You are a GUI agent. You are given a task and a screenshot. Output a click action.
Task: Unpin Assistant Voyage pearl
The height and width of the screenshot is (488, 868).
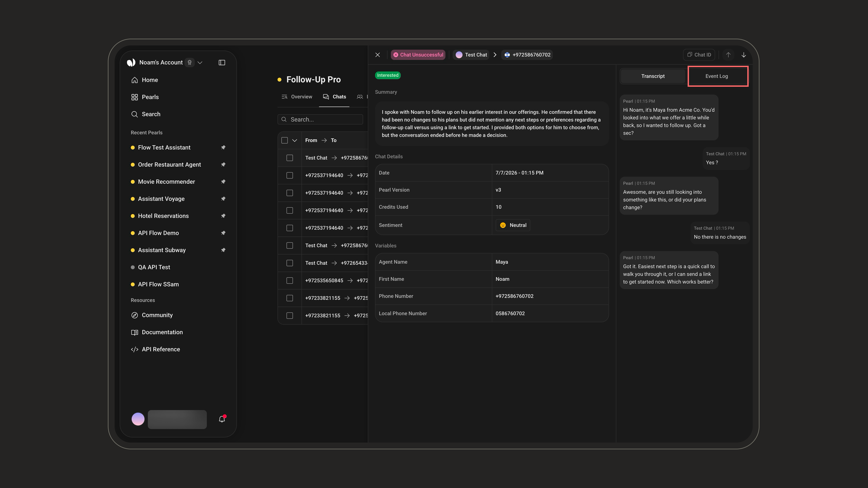pos(223,199)
